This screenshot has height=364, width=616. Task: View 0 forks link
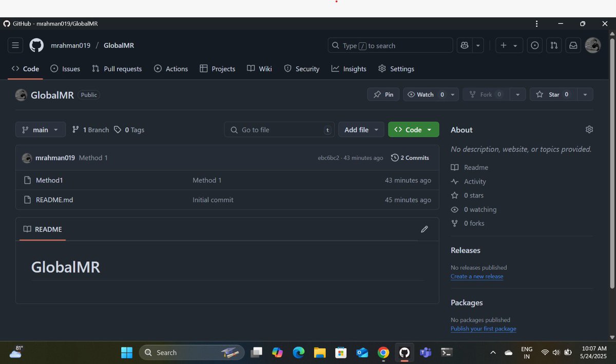tap(468, 223)
